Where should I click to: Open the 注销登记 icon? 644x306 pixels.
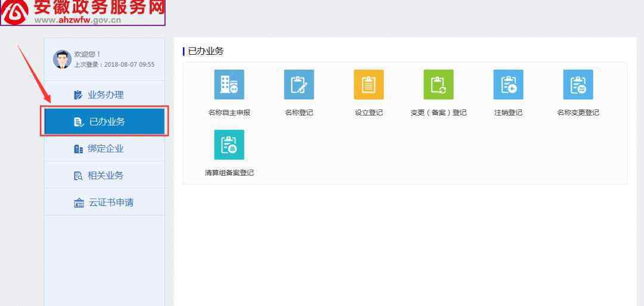click(509, 85)
